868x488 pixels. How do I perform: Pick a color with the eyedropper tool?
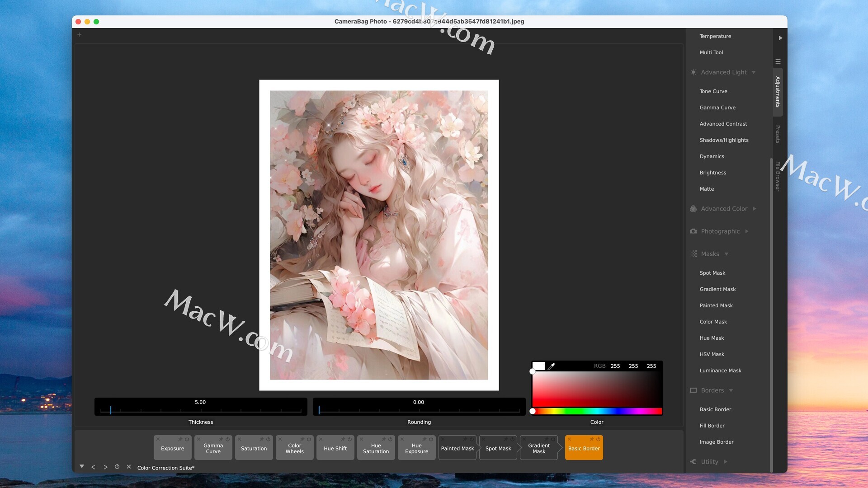551,366
